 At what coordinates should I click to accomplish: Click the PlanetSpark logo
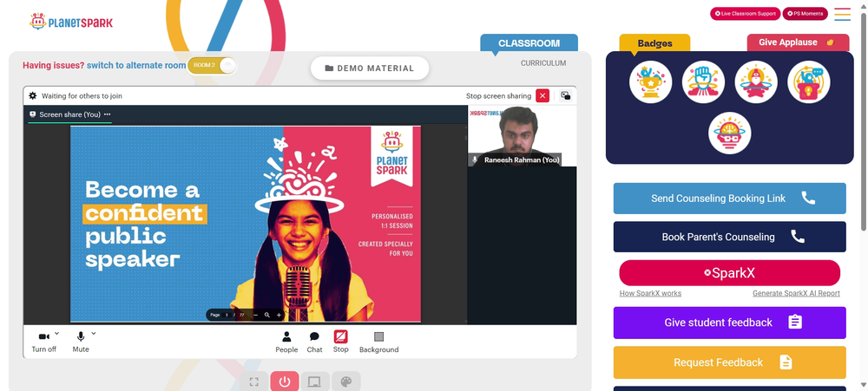click(x=71, y=23)
